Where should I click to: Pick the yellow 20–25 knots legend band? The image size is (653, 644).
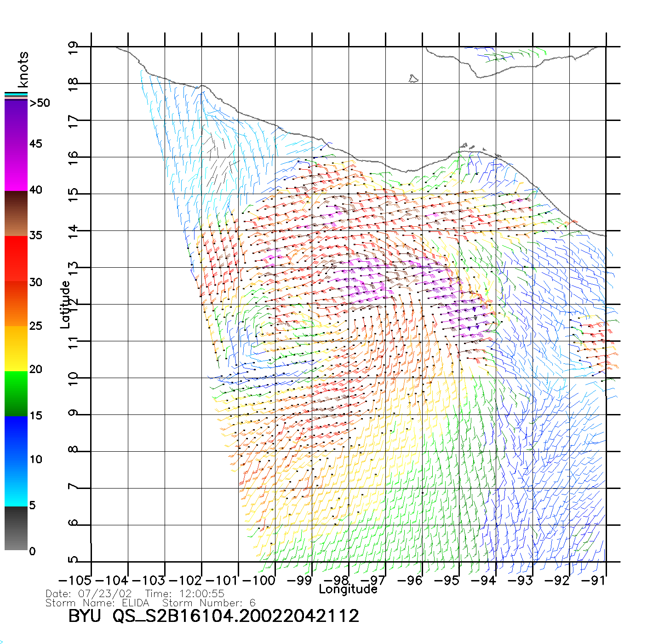(16, 348)
